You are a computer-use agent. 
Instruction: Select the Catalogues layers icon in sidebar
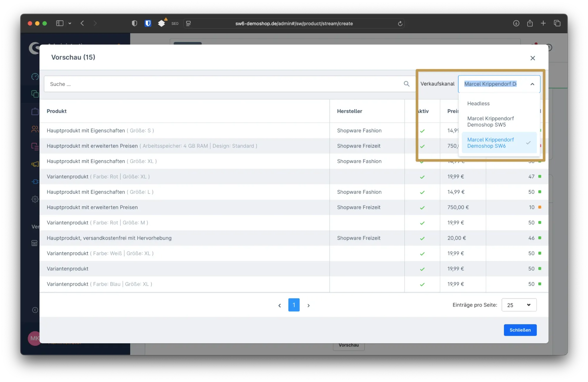(x=35, y=94)
